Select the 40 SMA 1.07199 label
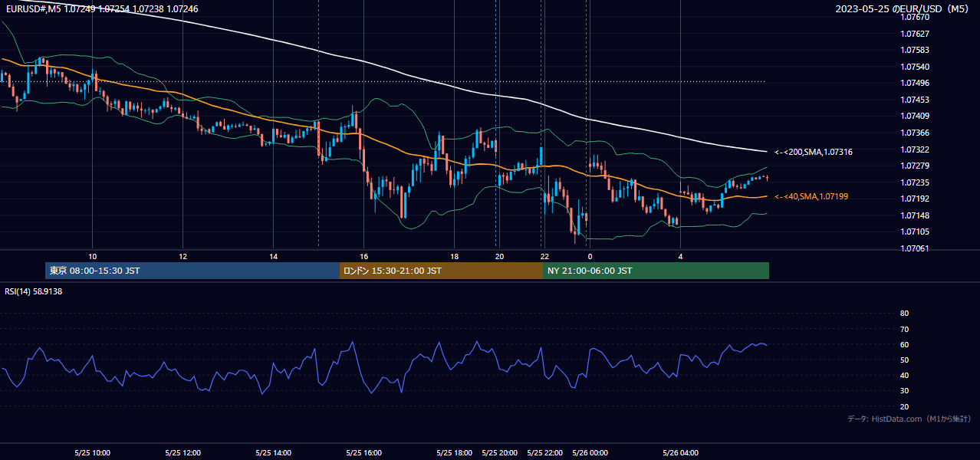980x460 pixels. [x=811, y=196]
